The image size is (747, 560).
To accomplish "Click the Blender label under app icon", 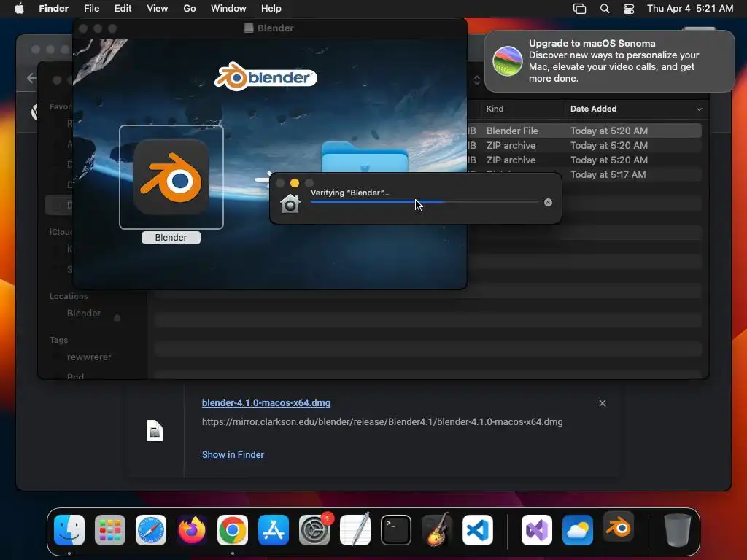I will tap(171, 238).
